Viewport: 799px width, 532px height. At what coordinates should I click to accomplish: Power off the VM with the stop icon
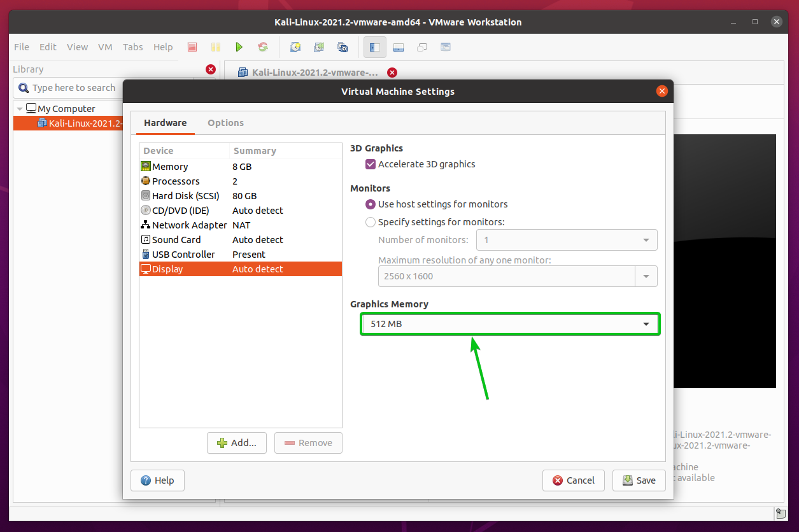[x=192, y=46]
